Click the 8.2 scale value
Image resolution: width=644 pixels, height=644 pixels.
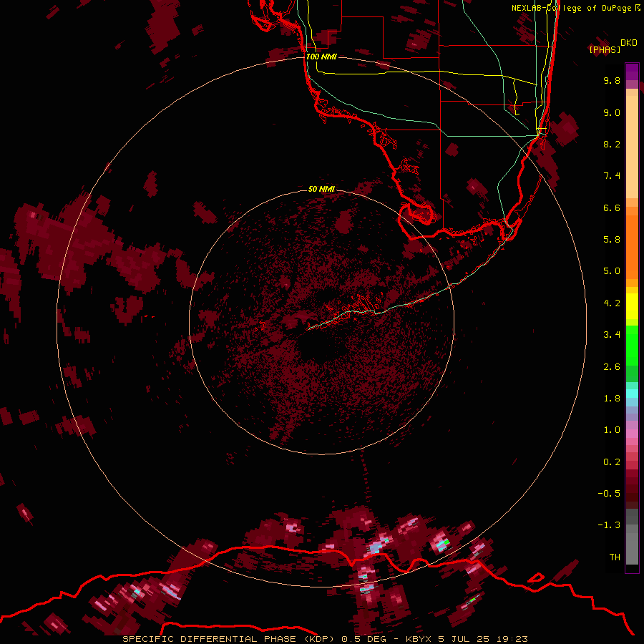(612, 144)
